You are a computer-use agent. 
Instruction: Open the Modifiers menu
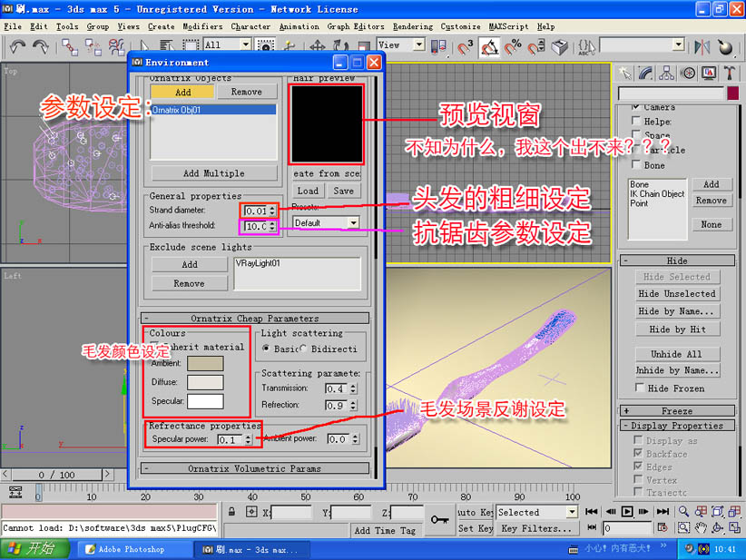[202, 26]
